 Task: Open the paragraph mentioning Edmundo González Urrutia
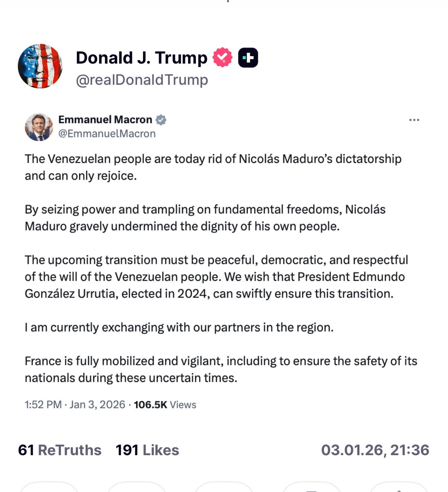pos(216,277)
